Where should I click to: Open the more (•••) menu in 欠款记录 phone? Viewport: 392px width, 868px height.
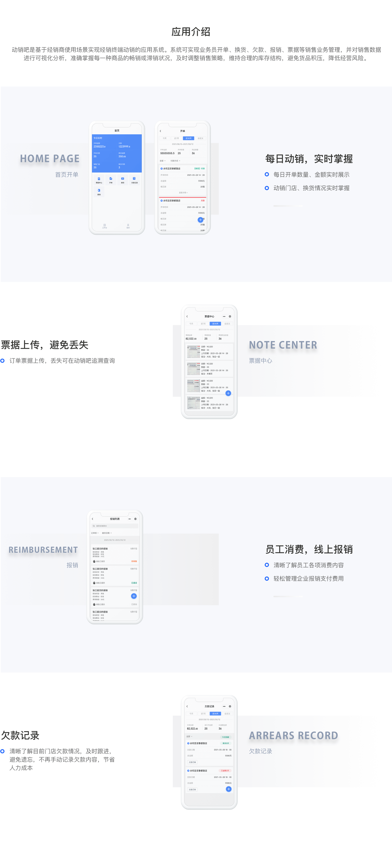[224, 706]
